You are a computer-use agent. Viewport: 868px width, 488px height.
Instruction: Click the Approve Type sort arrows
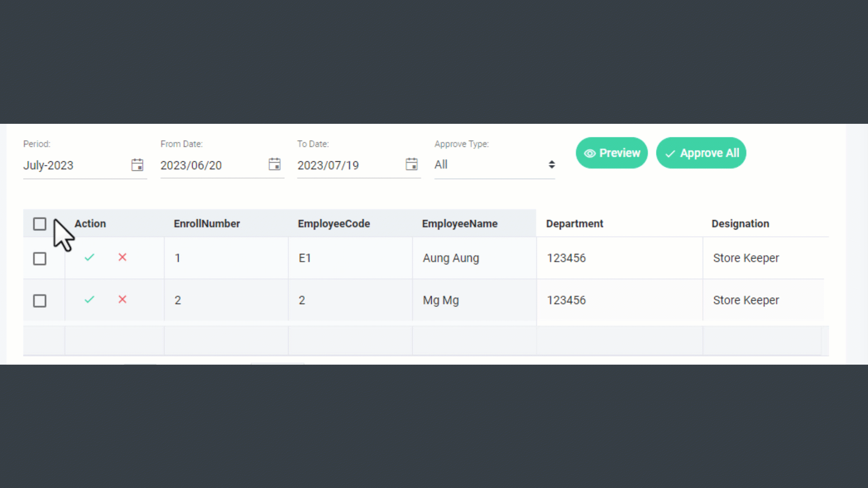click(x=552, y=164)
